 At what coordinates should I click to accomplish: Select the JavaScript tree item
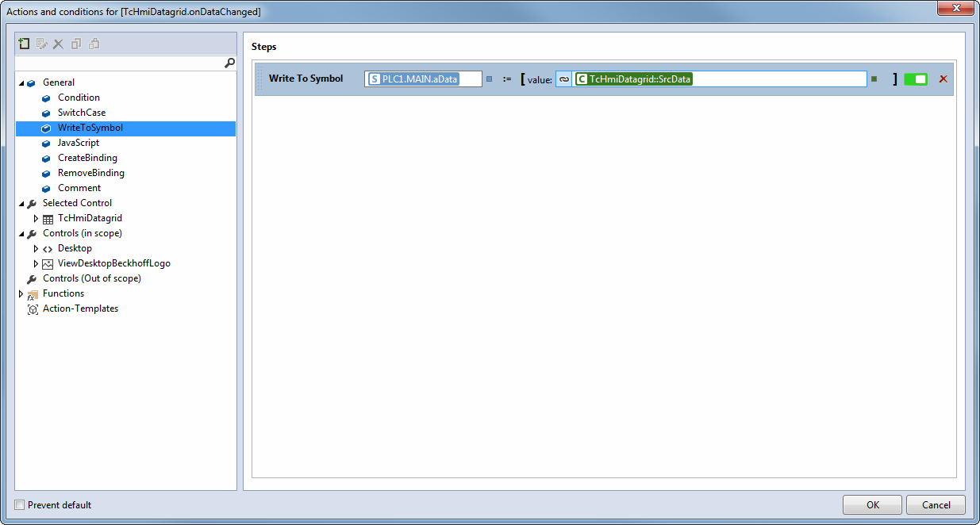79,143
